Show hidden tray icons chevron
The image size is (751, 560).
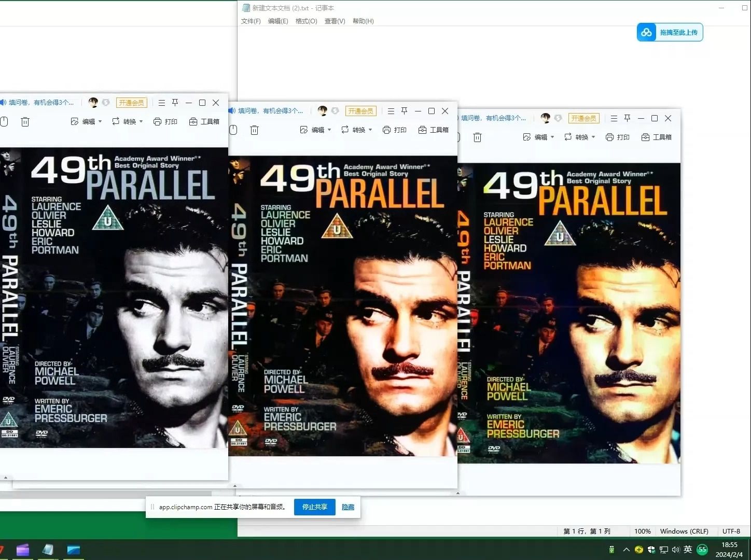point(626,550)
